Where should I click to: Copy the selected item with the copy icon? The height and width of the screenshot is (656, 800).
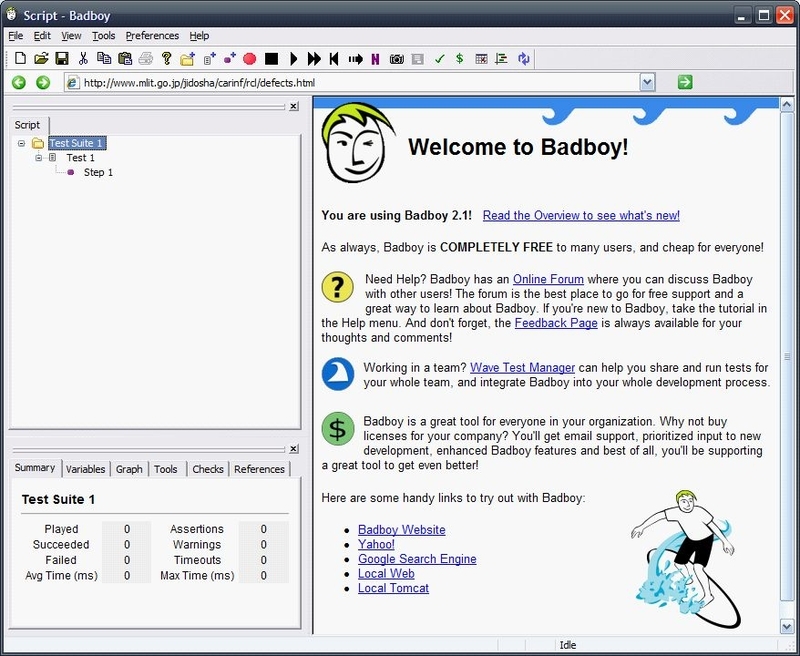tap(104, 59)
